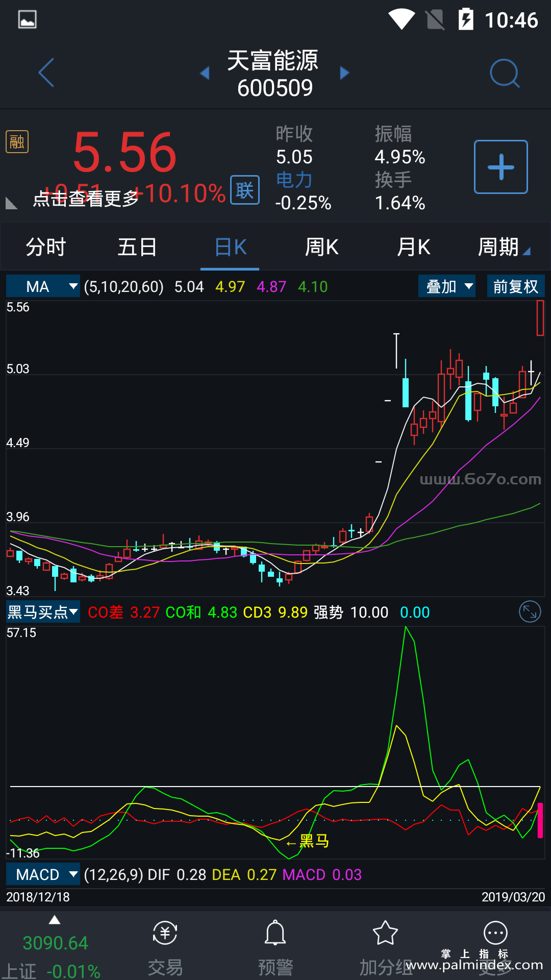The image size is (551, 980).
Task: Toggle the 前复权 adjustment button
Action: [516, 286]
